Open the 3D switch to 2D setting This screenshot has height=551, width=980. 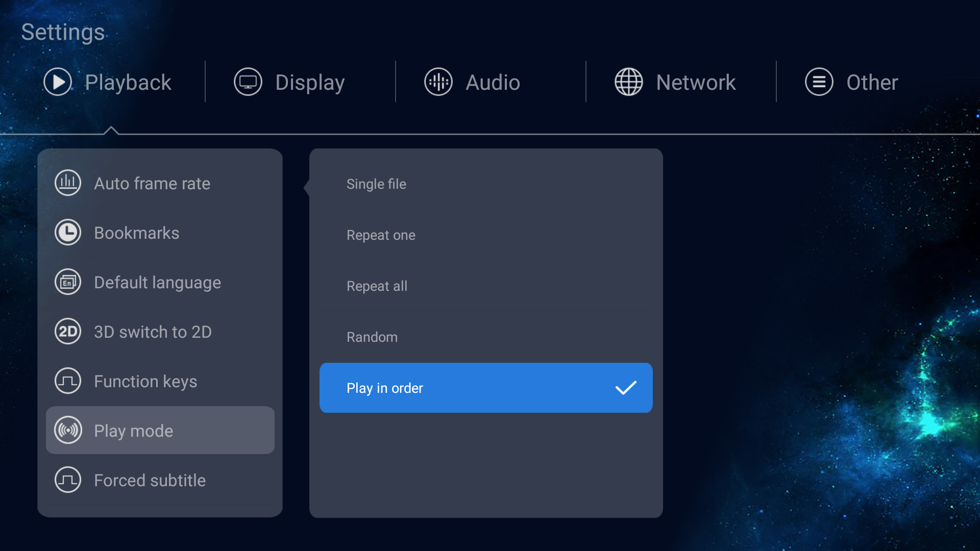[x=160, y=332]
